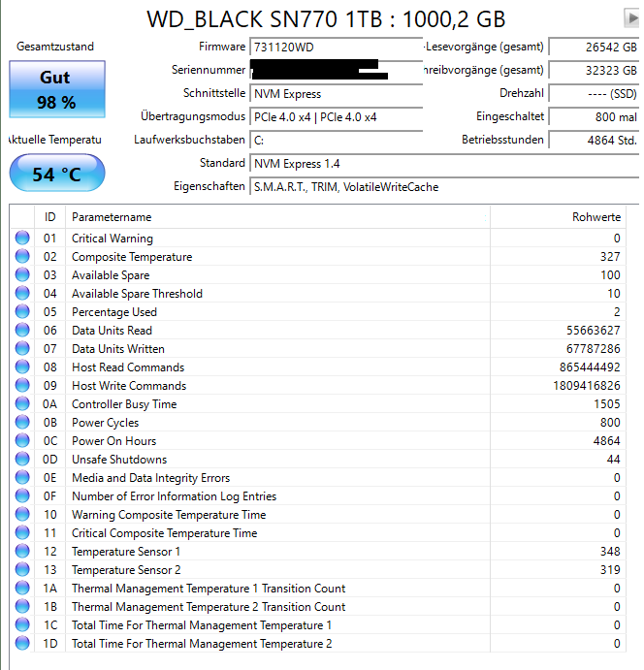Select the Data Units Written parameter name
644x670 pixels.
click(x=118, y=349)
